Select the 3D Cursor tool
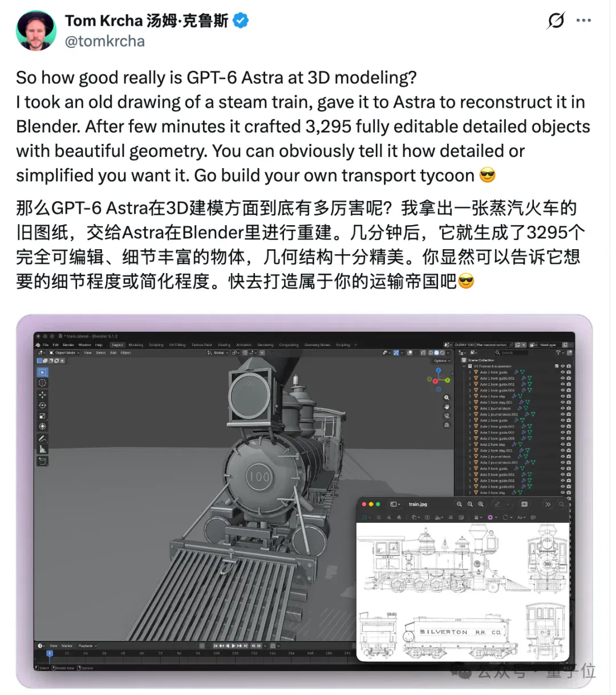This screenshot has width=616, height=695. tap(42, 383)
